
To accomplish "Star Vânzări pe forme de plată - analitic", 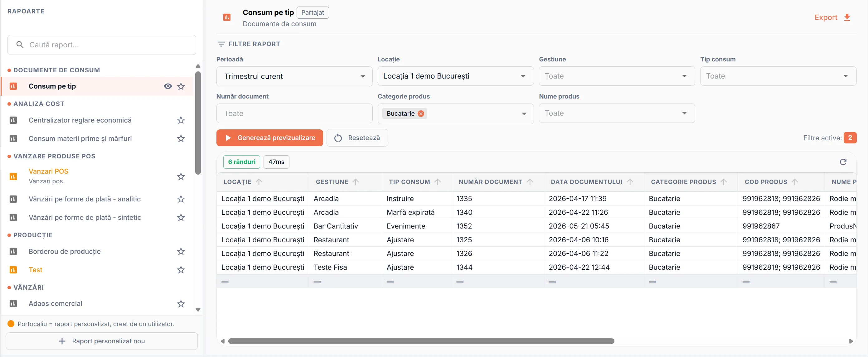I will coord(181,199).
